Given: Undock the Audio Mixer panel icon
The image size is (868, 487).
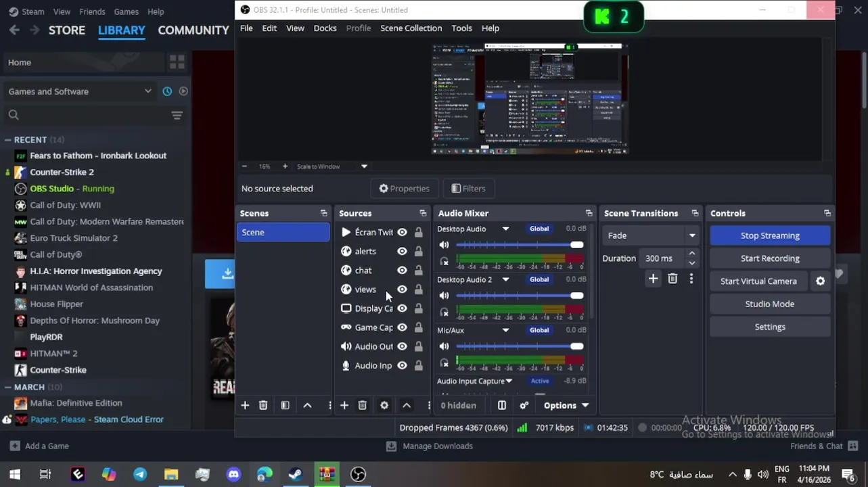Looking at the screenshot, I should 589,213.
